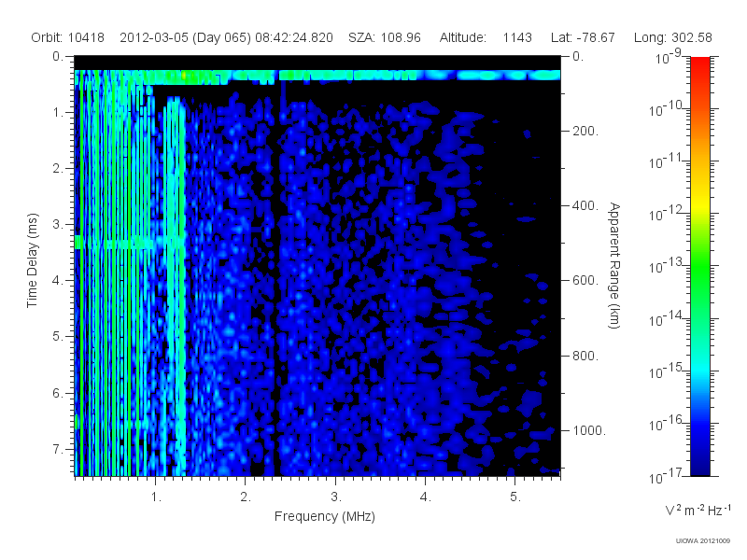Image resolution: width=747 pixels, height=560 pixels.
Task: Click the Altitude: 1143 value
Action: [486, 37]
